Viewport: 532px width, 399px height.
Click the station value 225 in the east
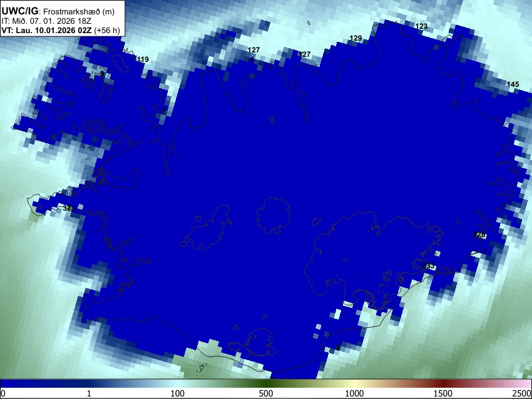point(479,235)
